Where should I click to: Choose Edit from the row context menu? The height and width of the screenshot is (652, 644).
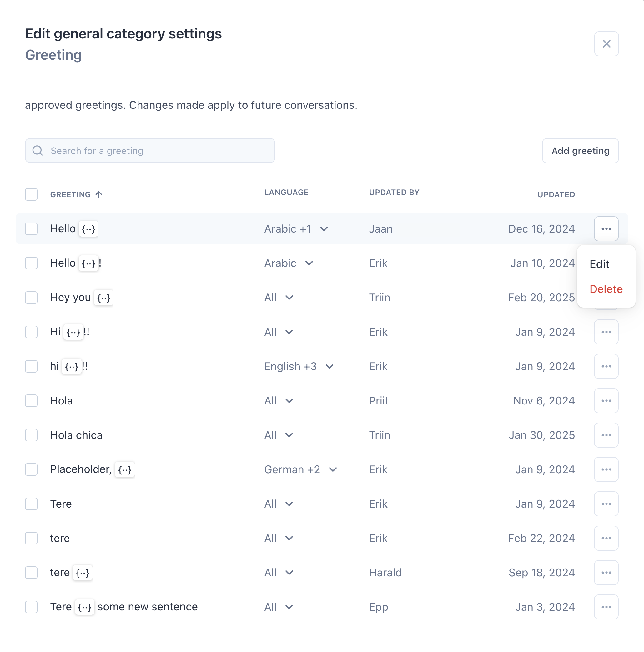click(599, 264)
